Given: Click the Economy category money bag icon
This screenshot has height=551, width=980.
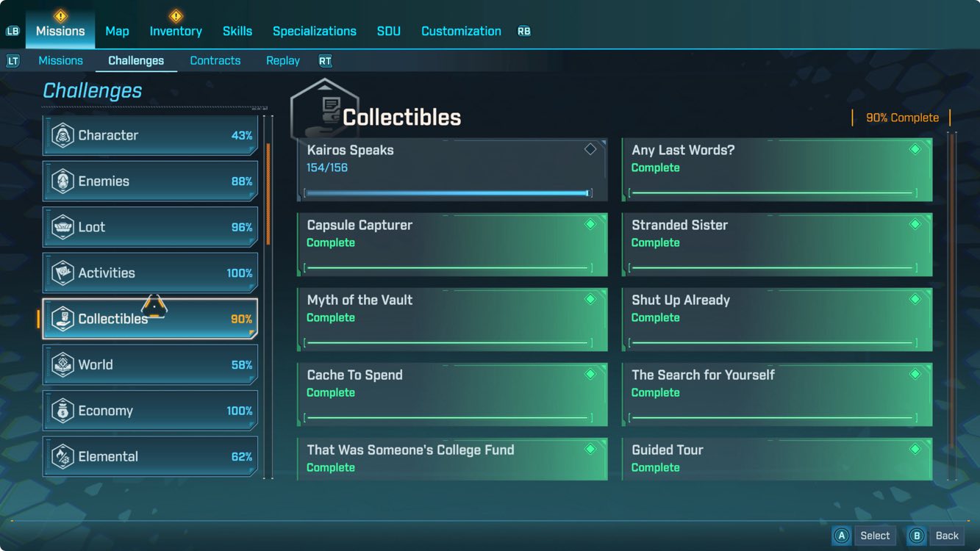Looking at the screenshot, I should pyautogui.click(x=62, y=411).
